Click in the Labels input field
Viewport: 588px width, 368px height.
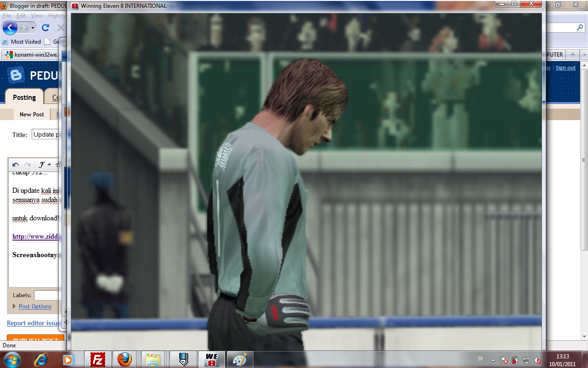point(46,295)
